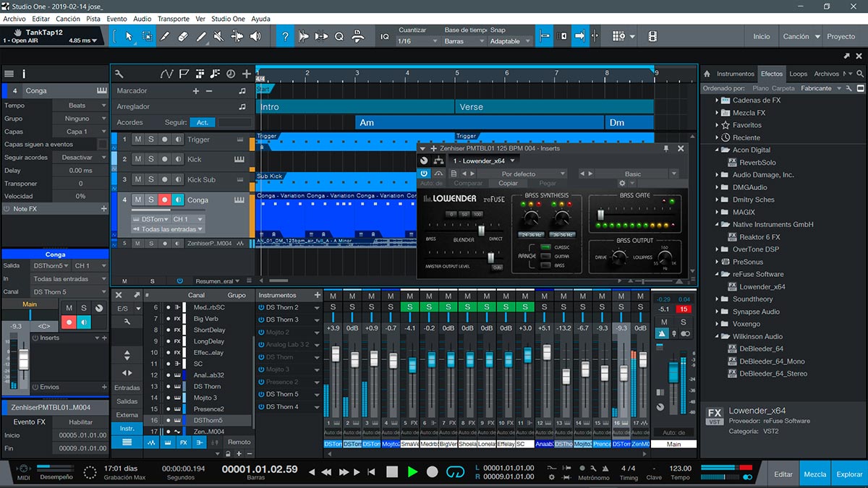The image size is (868, 488).
Task: Select the Intro arranger section
Action: [x=355, y=106]
